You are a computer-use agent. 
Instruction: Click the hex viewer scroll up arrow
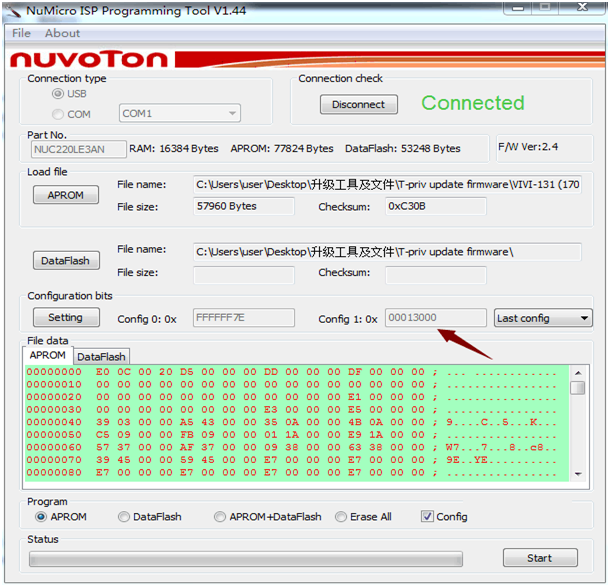point(578,373)
